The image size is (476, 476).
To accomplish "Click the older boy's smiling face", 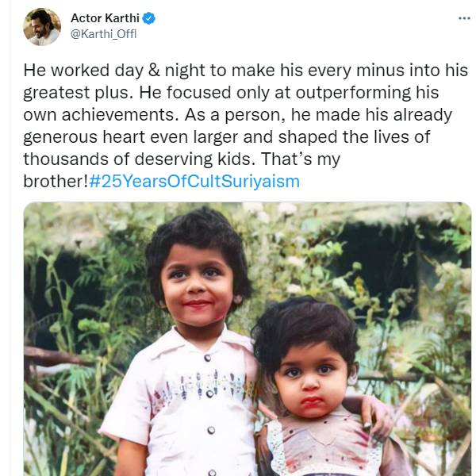I will click(196, 284).
